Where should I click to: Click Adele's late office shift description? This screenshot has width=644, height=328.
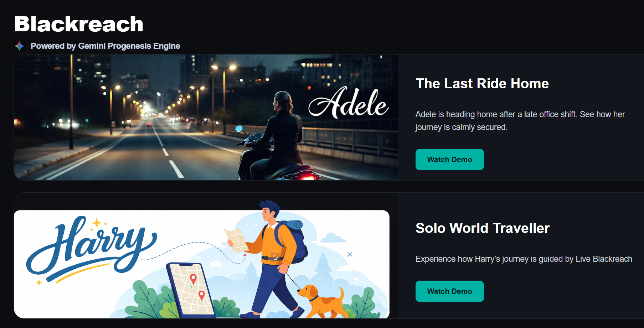tap(520, 121)
